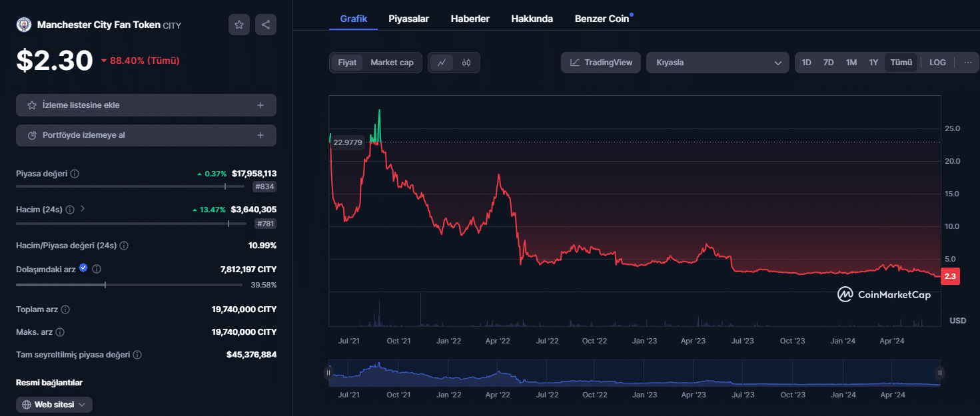Click the plus icon on Portföyde izlemeye al

click(260, 135)
